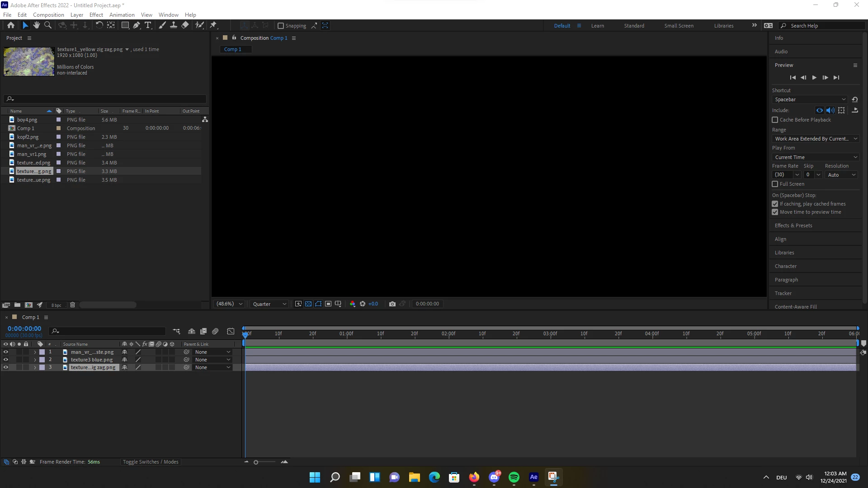868x488 pixels.
Task: Select the Type text tool
Action: (148, 25)
